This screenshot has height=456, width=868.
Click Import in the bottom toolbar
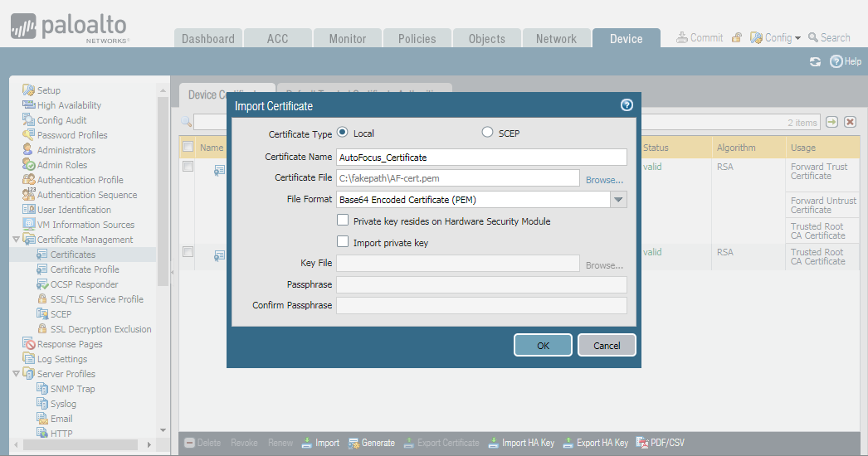coord(320,443)
